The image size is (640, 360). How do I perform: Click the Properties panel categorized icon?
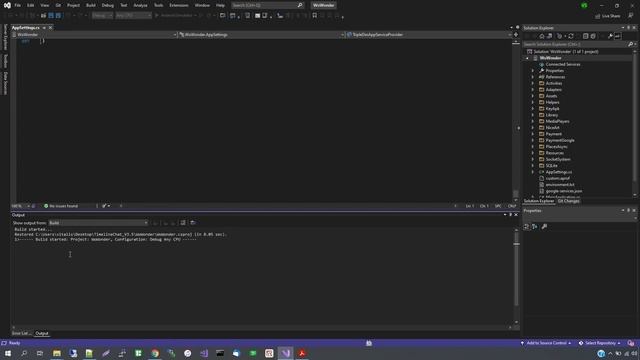(526, 227)
